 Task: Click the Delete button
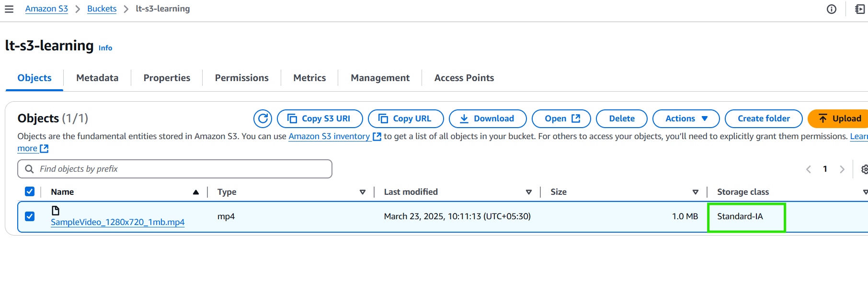[622, 118]
